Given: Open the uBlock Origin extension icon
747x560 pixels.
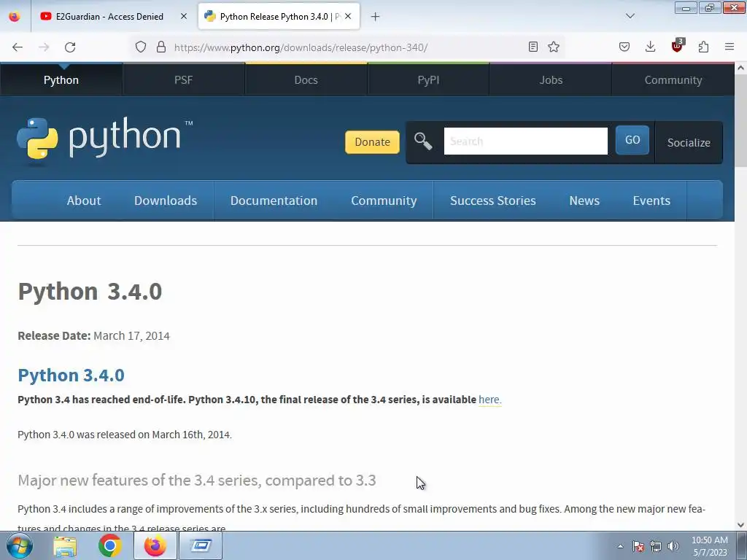Looking at the screenshot, I should coord(677,46).
